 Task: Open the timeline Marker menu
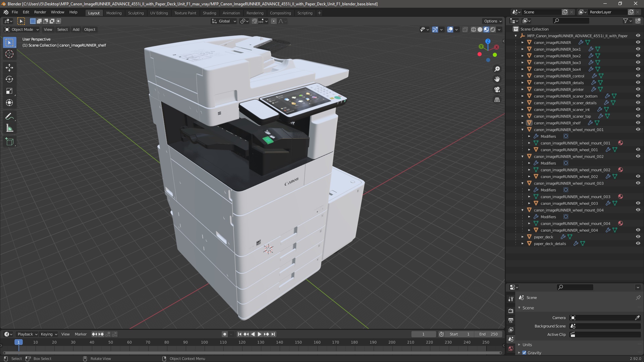pyautogui.click(x=80, y=334)
